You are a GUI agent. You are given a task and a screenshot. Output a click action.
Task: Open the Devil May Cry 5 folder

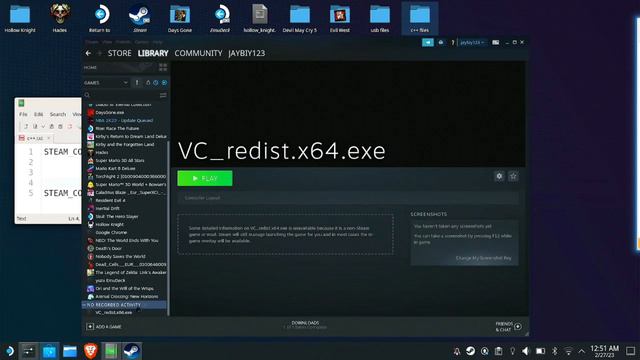click(300, 18)
